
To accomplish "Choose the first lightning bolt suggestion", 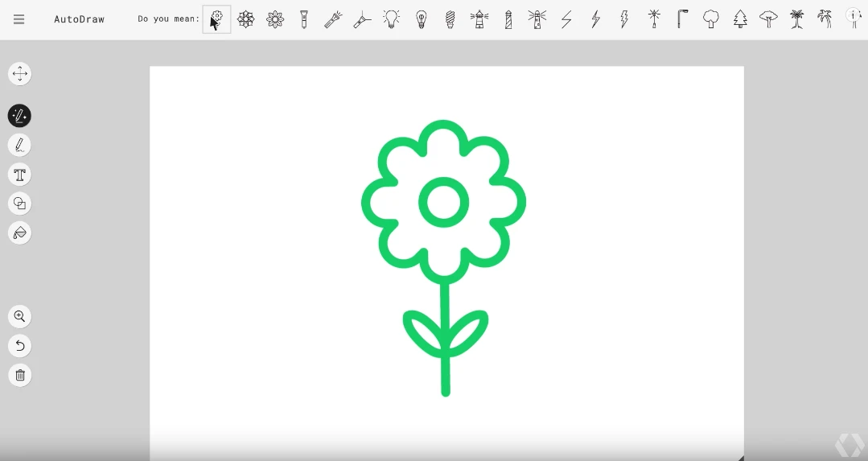I will (566, 19).
